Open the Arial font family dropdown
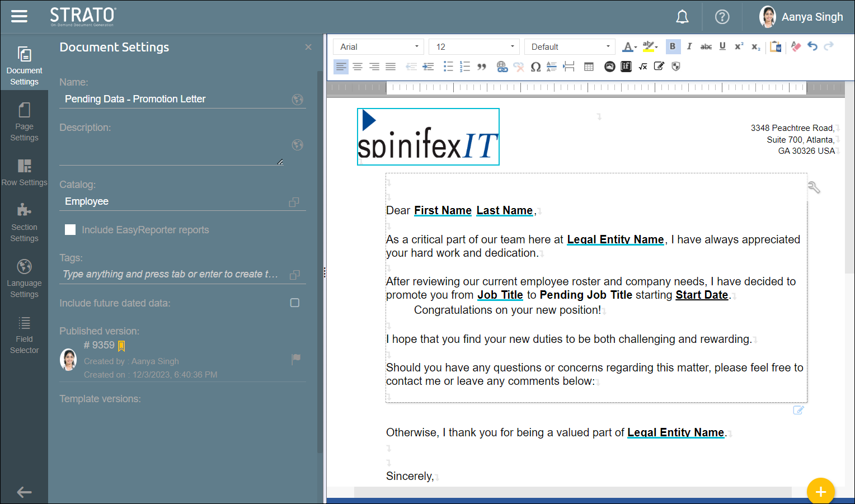Viewport: 855px width, 504px height. point(379,47)
